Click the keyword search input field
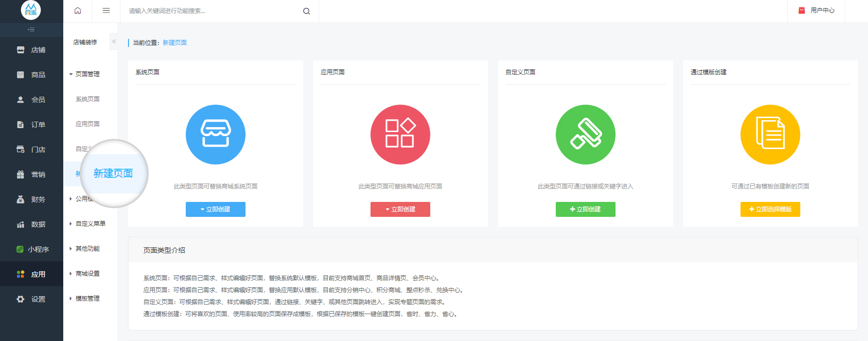This screenshot has width=868, height=341. (212, 11)
